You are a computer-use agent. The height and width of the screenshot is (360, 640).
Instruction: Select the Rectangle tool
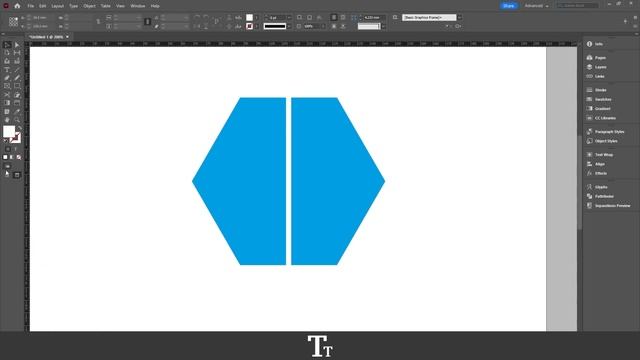[17, 86]
